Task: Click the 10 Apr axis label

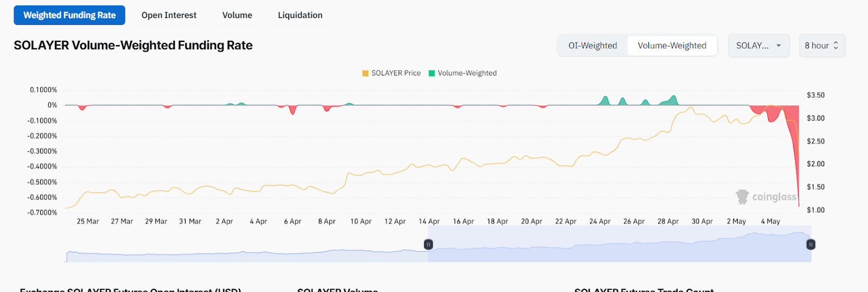Action: point(361,221)
